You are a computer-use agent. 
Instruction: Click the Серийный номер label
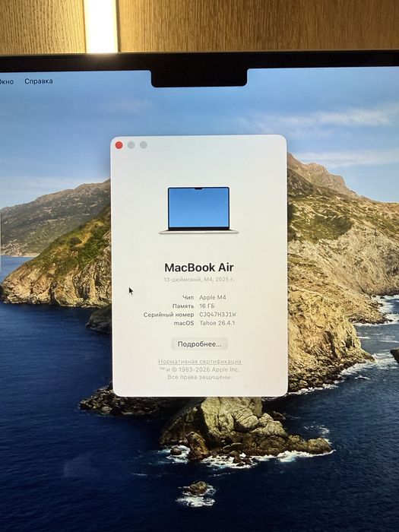[169, 315]
